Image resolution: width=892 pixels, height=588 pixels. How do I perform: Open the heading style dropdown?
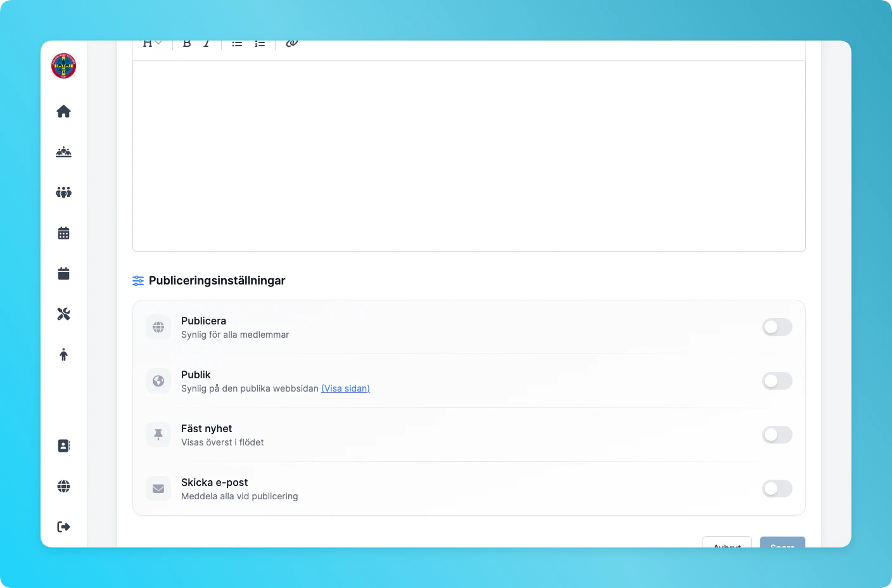point(152,43)
